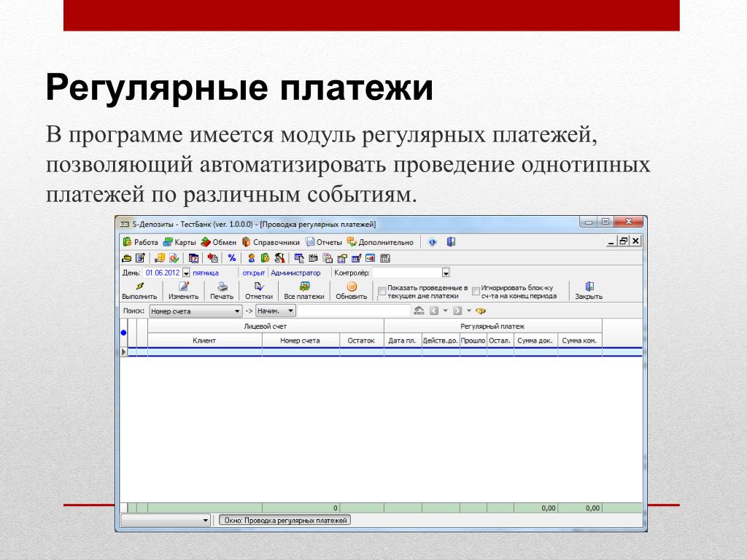
Task: Click the yellow folder icon in the toolbar
Action: (x=127, y=258)
